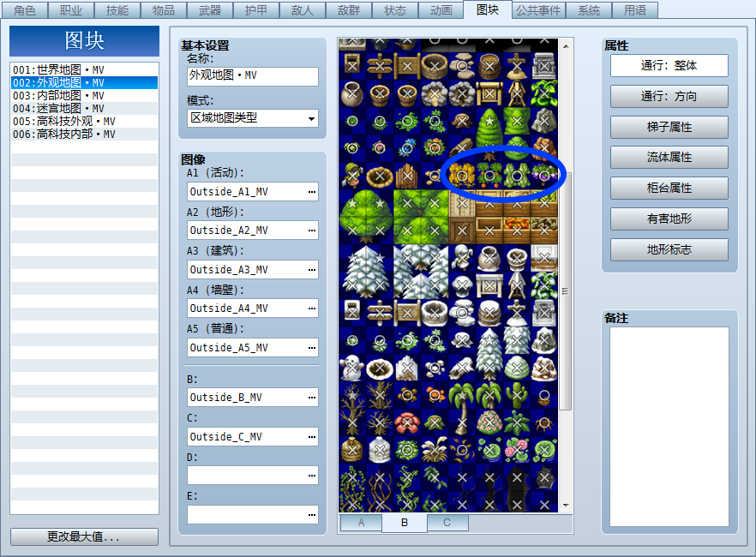Browse image for A2 (地形) field

[312, 231]
